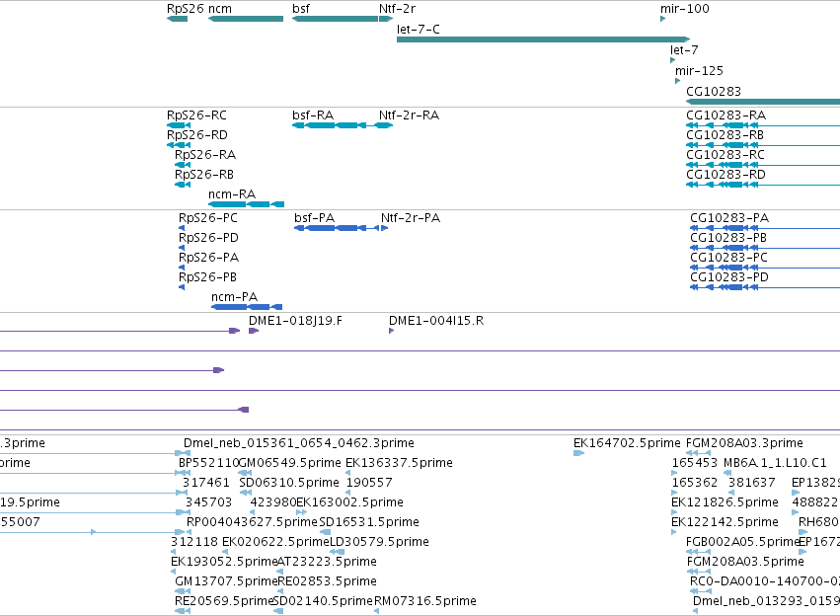Select the ncm gene label
This screenshot has width=840, height=616.
pos(220,9)
